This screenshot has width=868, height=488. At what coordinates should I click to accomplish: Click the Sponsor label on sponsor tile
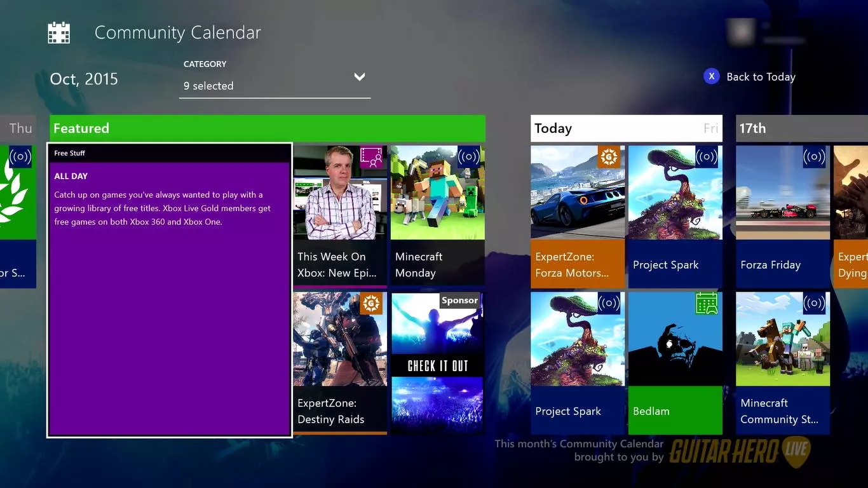coord(459,301)
